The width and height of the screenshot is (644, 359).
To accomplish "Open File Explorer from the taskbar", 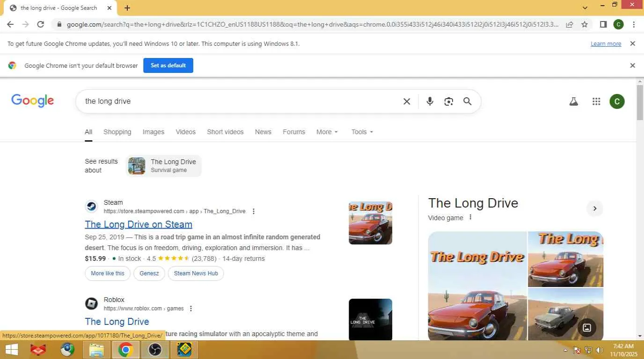I will [x=96, y=350].
